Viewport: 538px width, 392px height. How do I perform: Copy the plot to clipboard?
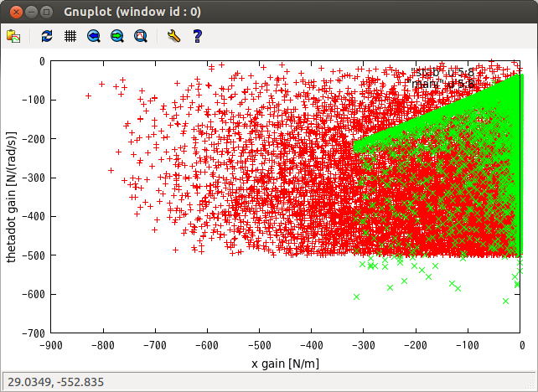click(x=14, y=36)
